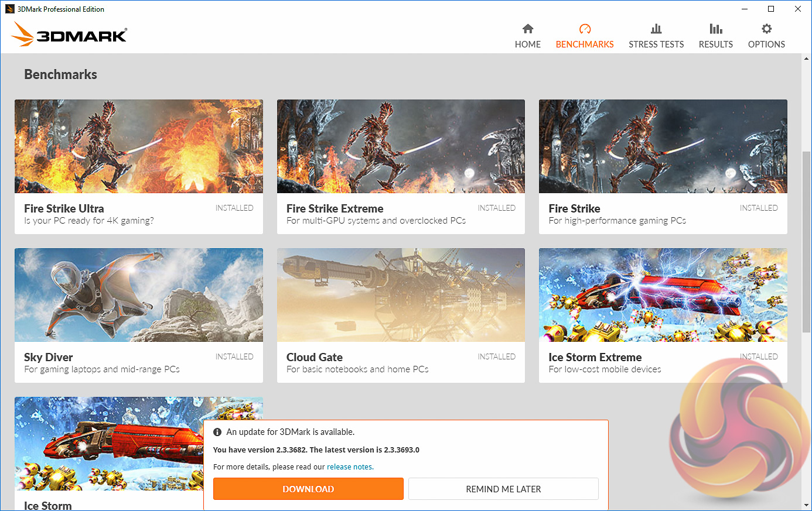Click the info icon in update notice

tap(217, 432)
